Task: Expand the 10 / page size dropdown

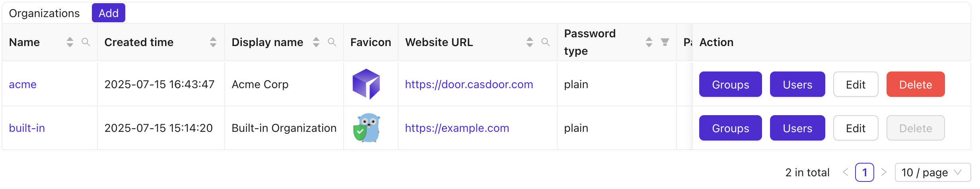Action: coord(932,172)
